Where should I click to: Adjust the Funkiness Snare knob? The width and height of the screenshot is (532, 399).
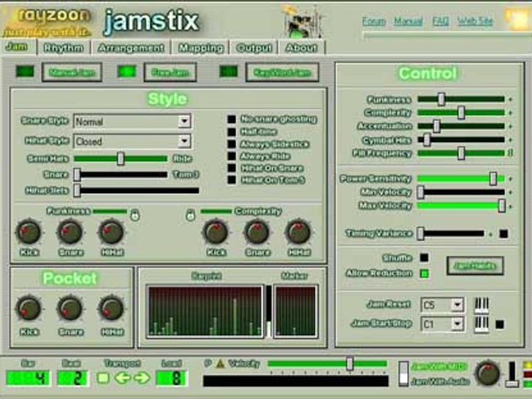[70, 232]
